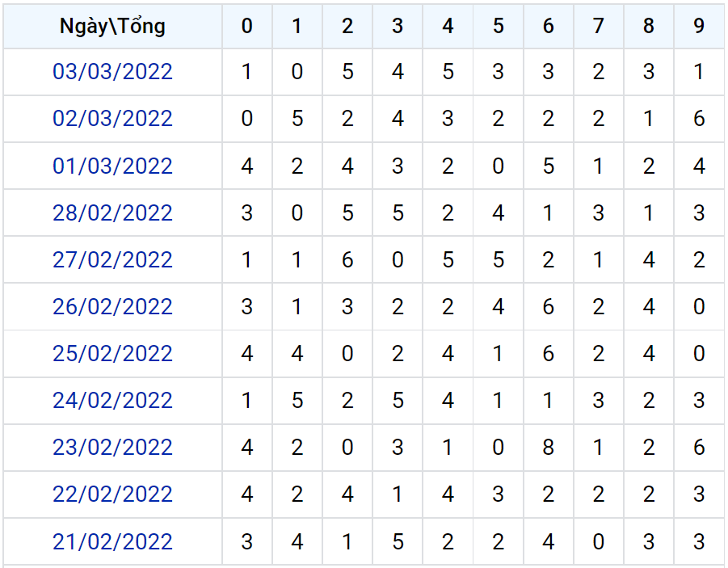The height and width of the screenshot is (568, 728).
Task: Click the column 7 header
Action: click(x=598, y=26)
